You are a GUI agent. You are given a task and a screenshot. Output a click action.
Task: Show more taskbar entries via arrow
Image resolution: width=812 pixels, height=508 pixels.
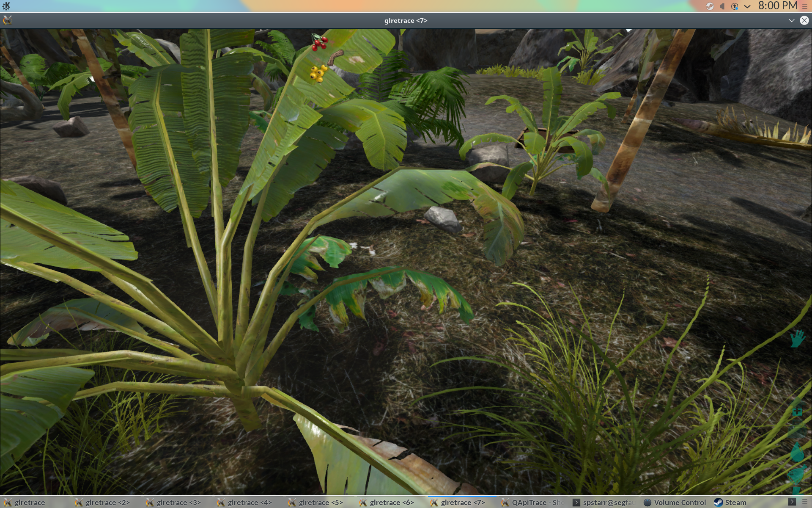click(792, 502)
